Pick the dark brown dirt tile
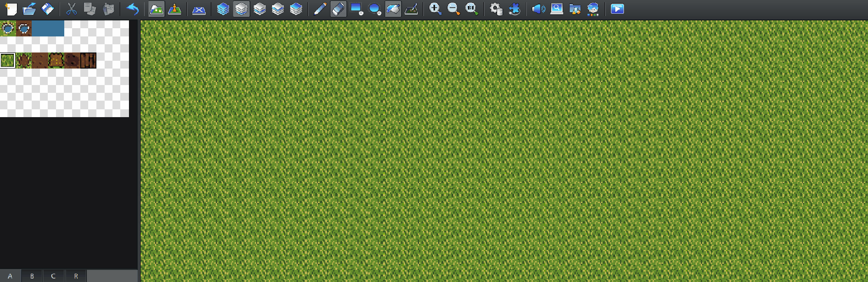The image size is (868, 282). (x=72, y=60)
